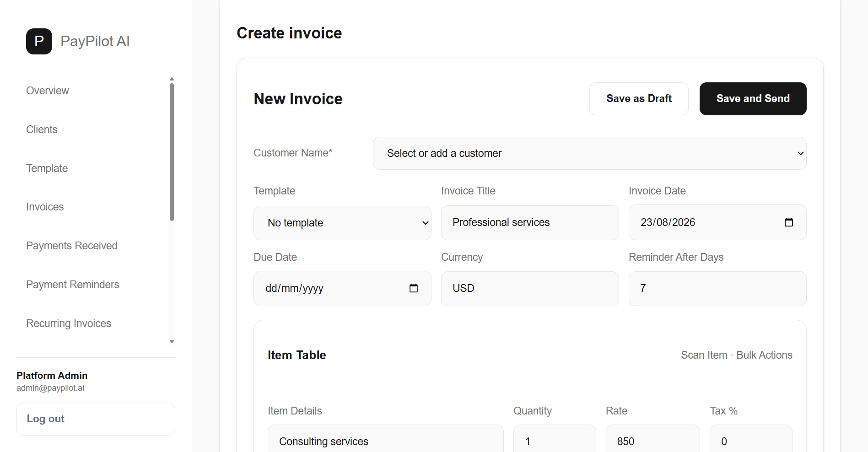Image resolution: width=868 pixels, height=452 pixels.
Task: Click the Invoice Date field 23/08/2026
Action: click(717, 222)
